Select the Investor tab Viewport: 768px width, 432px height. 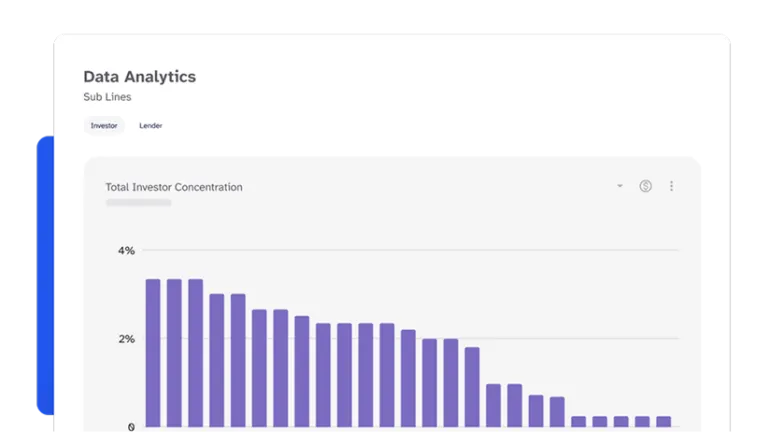(x=104, y=126)
